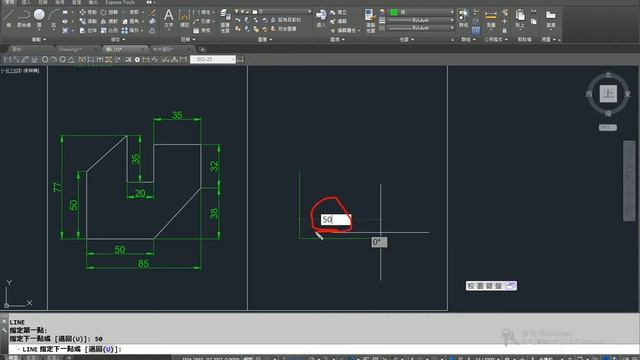Insert a Table (表格) annotation
This screenshot has width=640, height=360.
[202, 31]
